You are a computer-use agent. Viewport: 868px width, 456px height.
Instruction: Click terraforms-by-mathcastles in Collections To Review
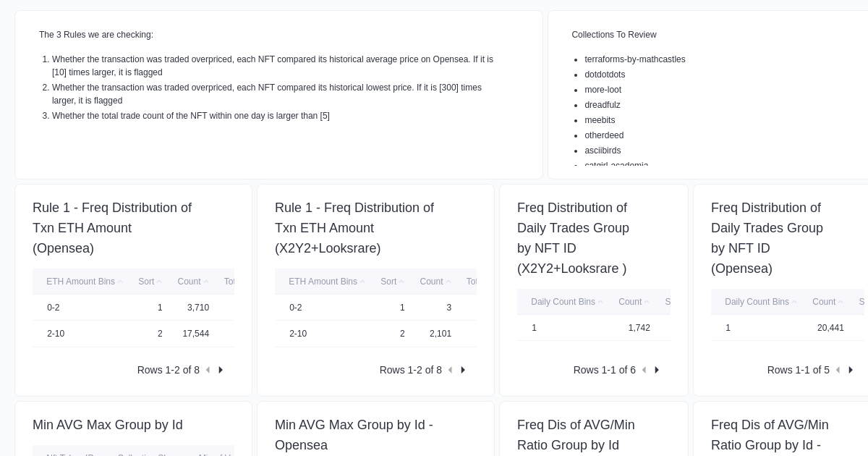[634, 59]
